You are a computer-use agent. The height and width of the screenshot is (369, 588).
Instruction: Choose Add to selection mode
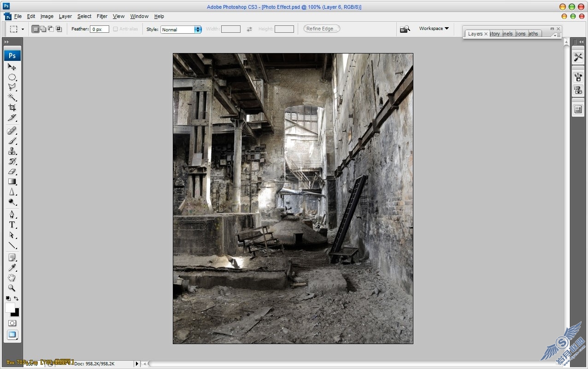click(43, 29)
